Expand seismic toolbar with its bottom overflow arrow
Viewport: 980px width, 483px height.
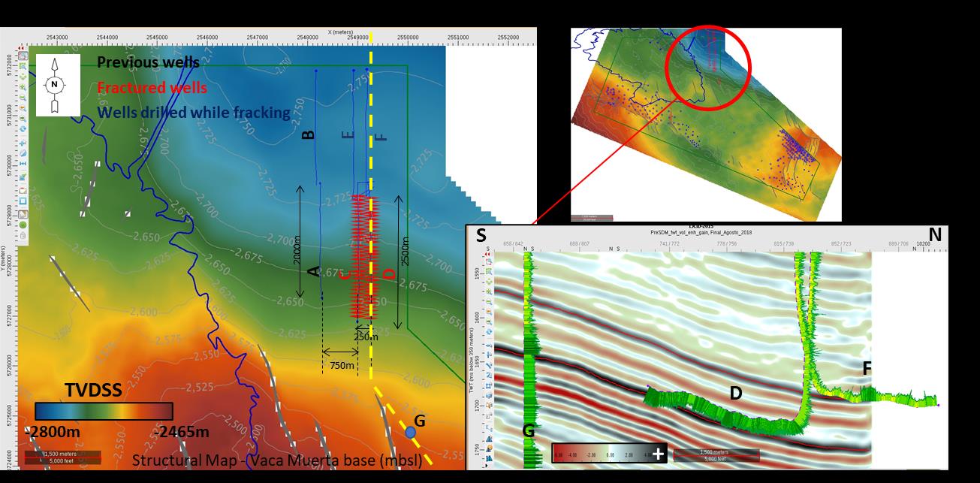coord(488,466)
